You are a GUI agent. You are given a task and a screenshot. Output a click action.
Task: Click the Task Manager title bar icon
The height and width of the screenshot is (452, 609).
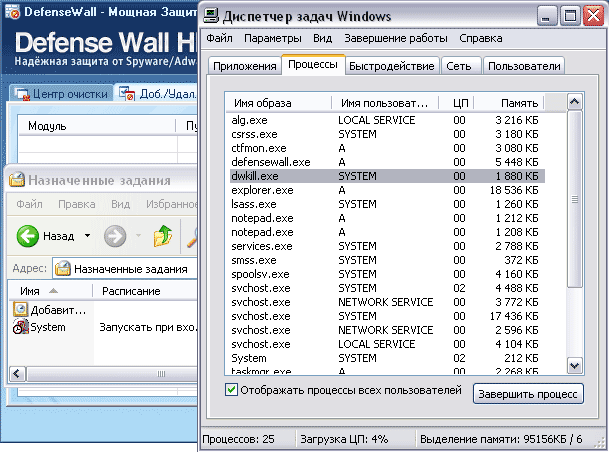click(211, 16)
